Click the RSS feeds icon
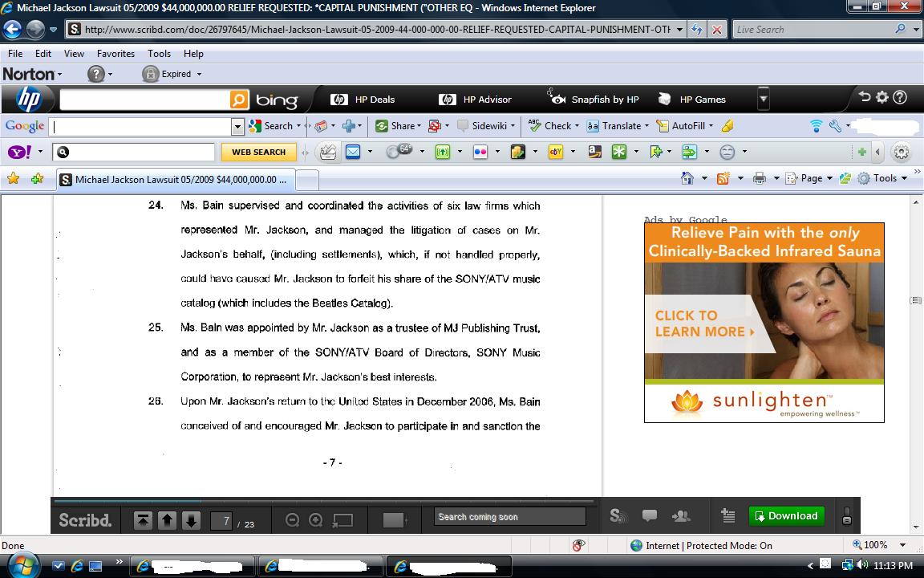 723,178
